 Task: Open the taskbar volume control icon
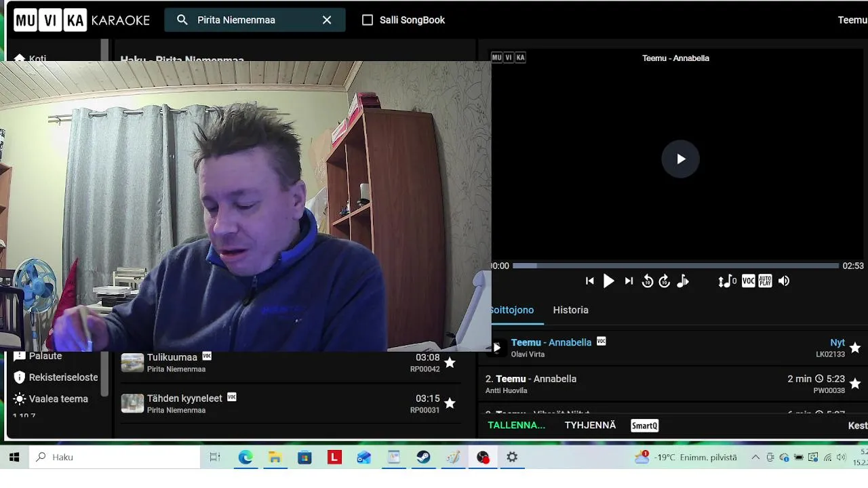[842, 457]
